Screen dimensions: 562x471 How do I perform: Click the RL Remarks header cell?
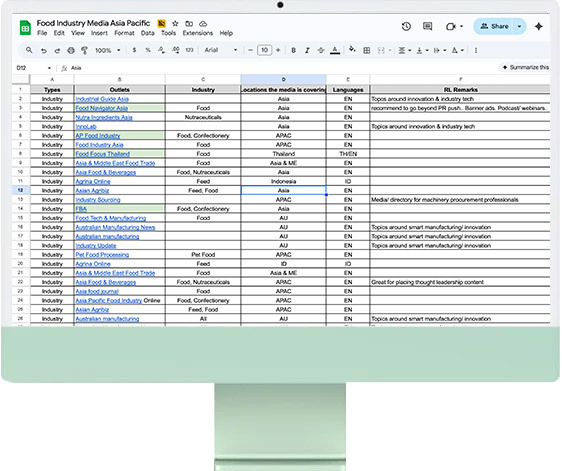pyautogui.click(x=461, y=90)
